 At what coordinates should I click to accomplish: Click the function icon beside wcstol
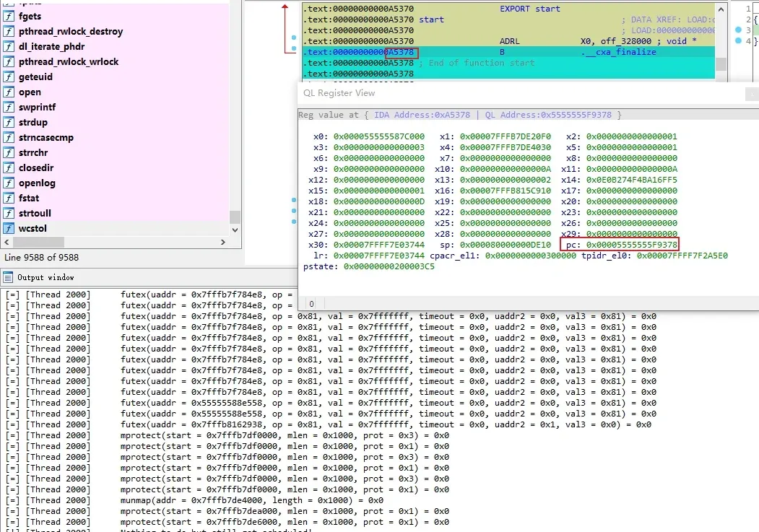click(x=8, y=228)
